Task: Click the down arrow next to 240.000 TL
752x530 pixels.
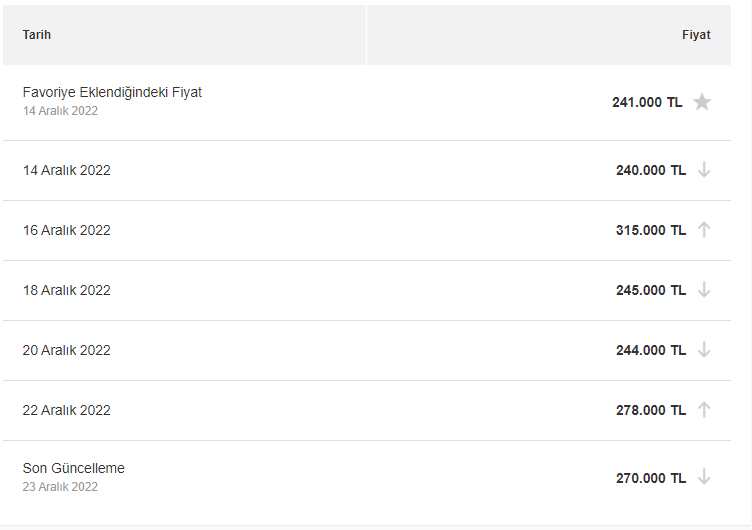Action: point(704,170)
